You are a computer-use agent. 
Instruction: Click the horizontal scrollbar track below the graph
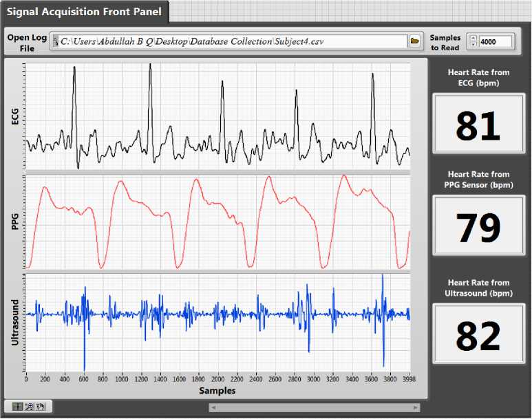(313, 407)
